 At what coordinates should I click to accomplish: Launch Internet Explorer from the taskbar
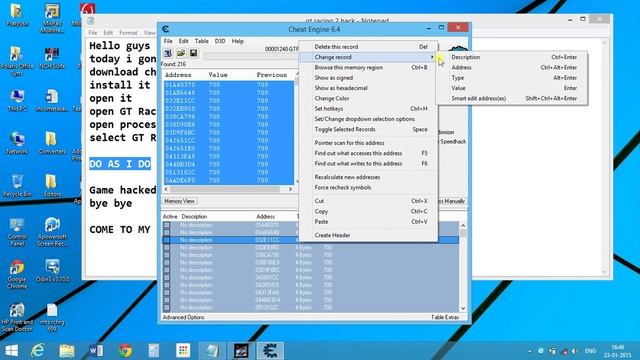pos(38,350)
